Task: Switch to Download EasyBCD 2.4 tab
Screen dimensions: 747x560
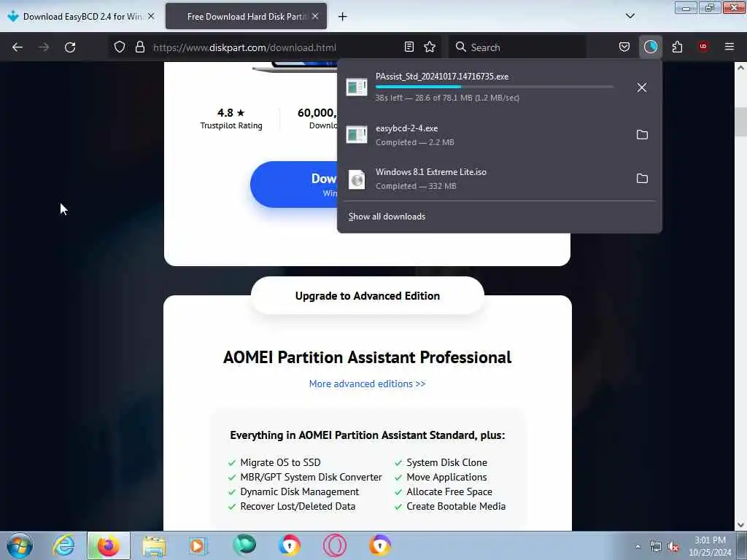Action: pyautogui.click(x=81, y=16)
